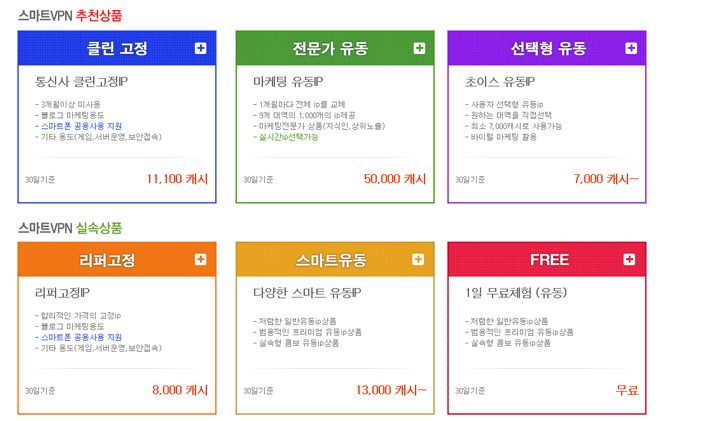Click 통신사 클린고정IP product title

coord(81,82)
